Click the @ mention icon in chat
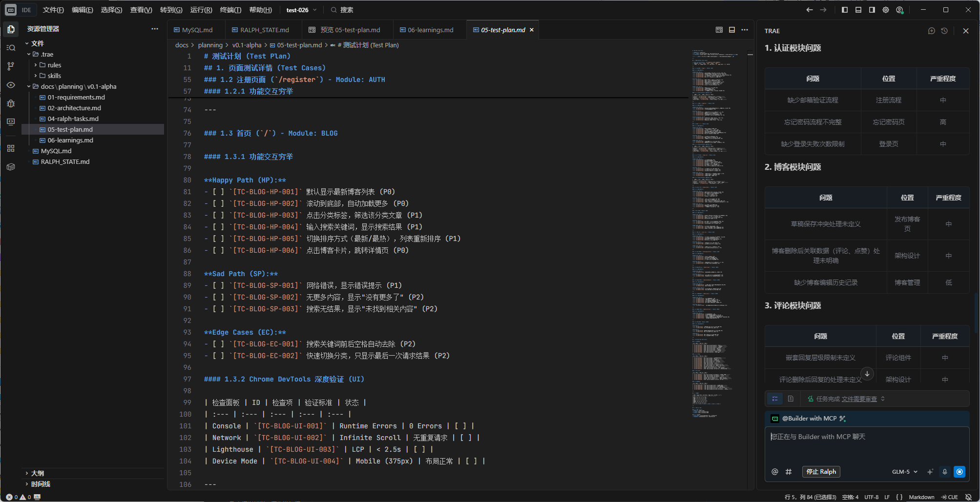 pos(774,472)
